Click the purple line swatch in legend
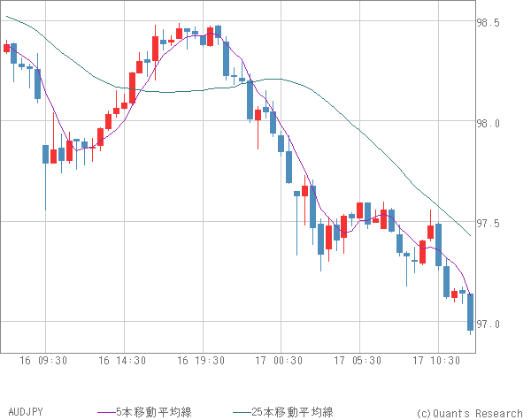 [x=107, y=412]
